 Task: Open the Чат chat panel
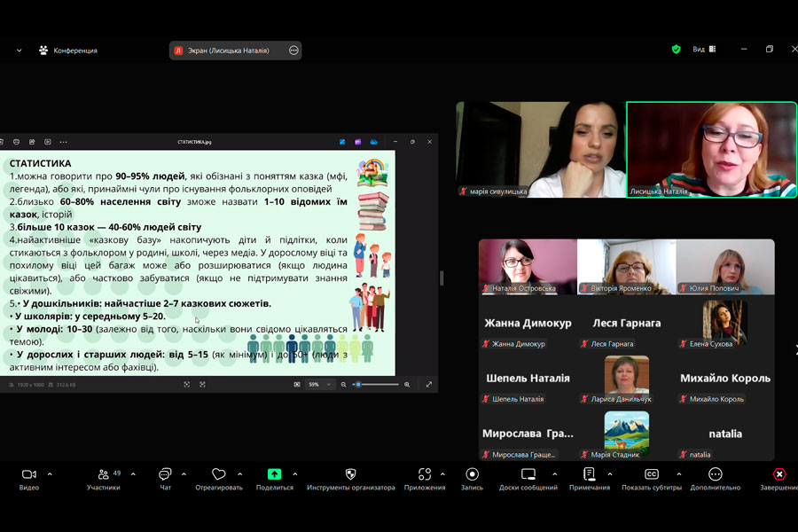[x=165, y=474]
